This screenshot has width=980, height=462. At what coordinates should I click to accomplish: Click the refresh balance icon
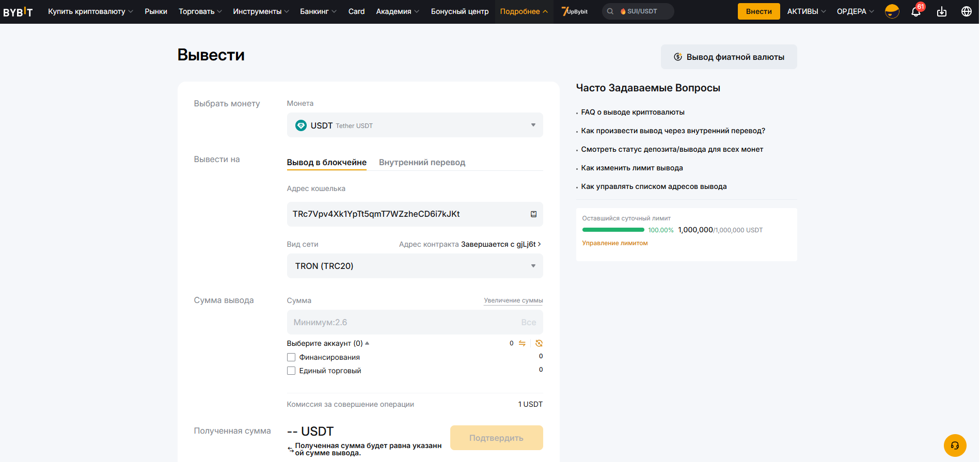point(539,343)
